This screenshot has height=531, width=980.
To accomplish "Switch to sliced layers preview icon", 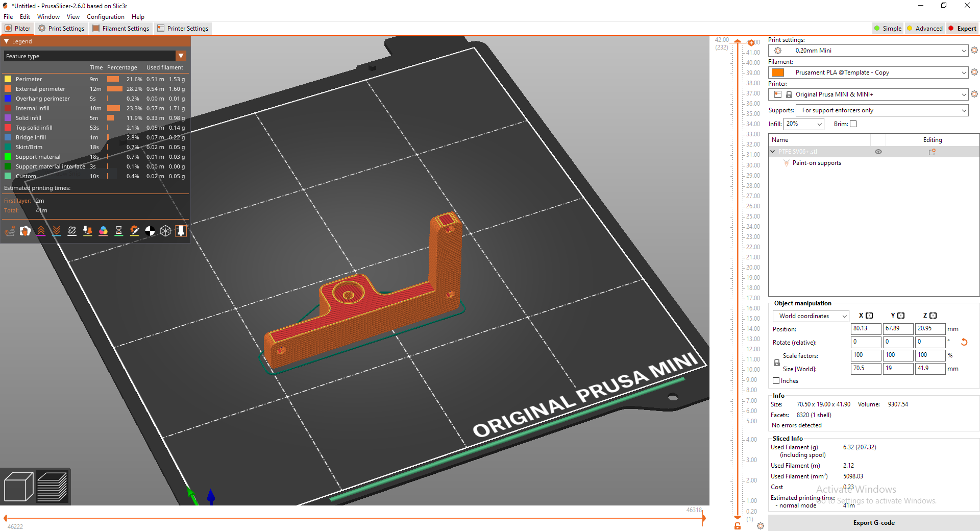I will [52, 487].
